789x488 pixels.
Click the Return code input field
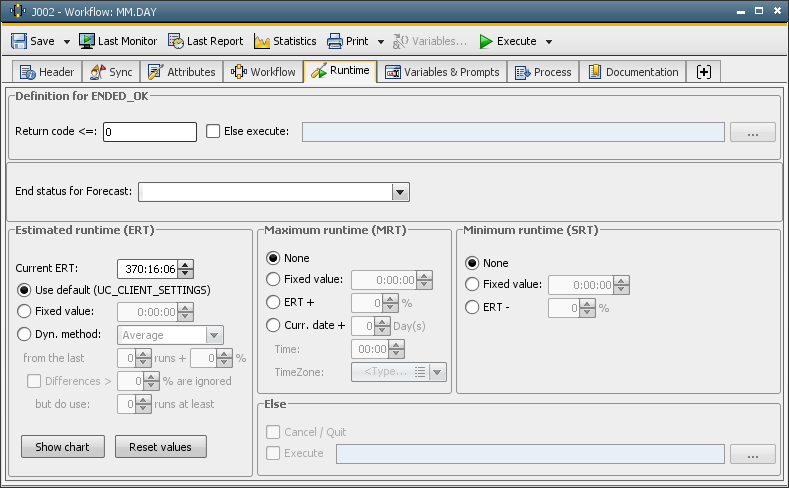[149, 131]
